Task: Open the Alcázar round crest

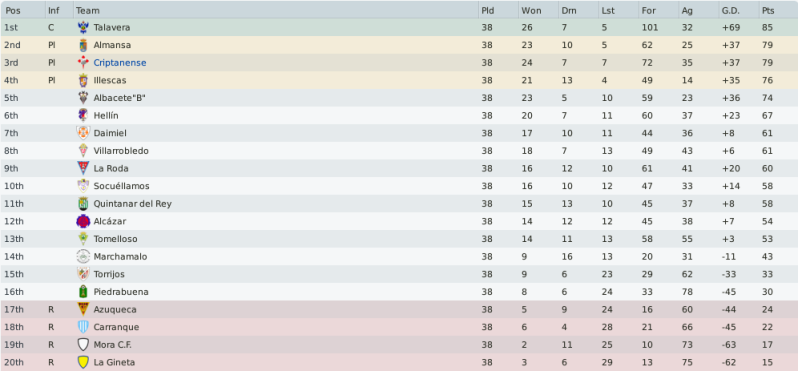Action: [x=83, y=221]
